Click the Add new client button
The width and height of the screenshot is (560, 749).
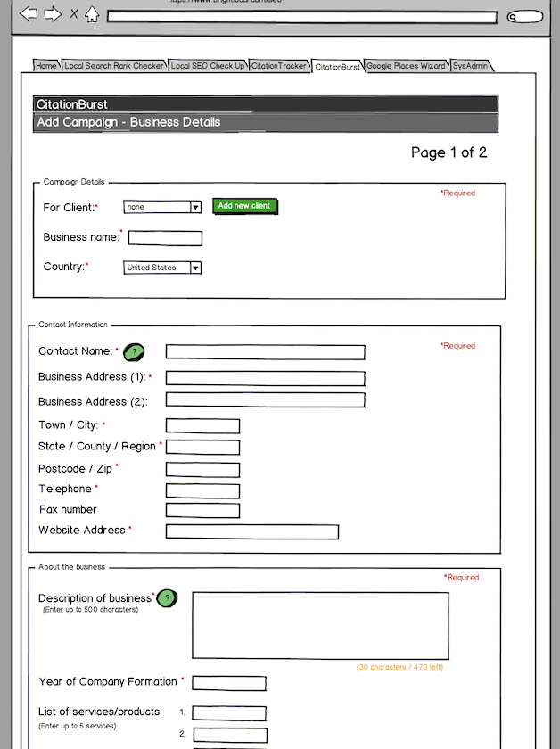pyautogui.click(x=244, y=206)
